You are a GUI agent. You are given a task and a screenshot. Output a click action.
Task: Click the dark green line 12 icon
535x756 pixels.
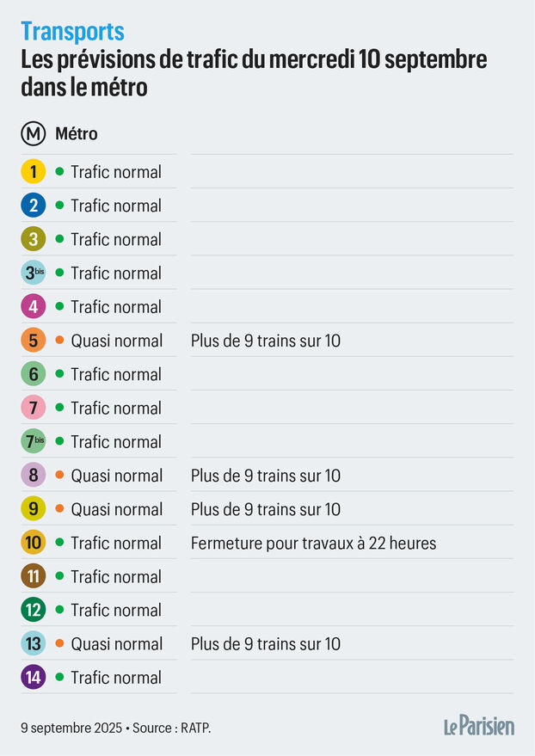click(34, 610)
